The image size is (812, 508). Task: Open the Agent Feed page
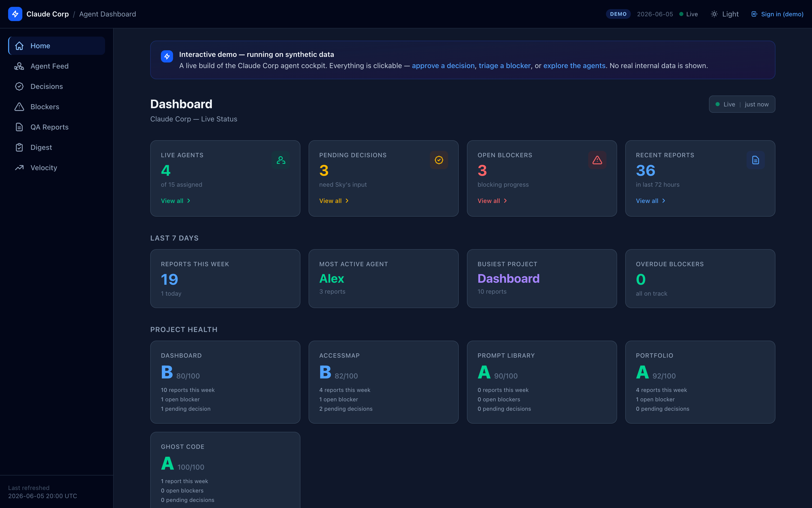pos(57,66)
